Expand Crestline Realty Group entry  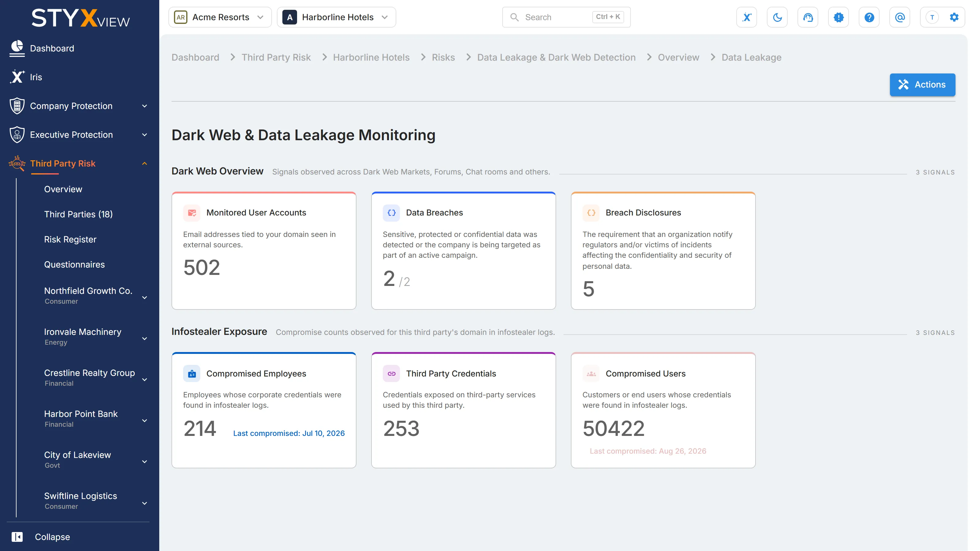pyautogui.click(x=145, y=380)
